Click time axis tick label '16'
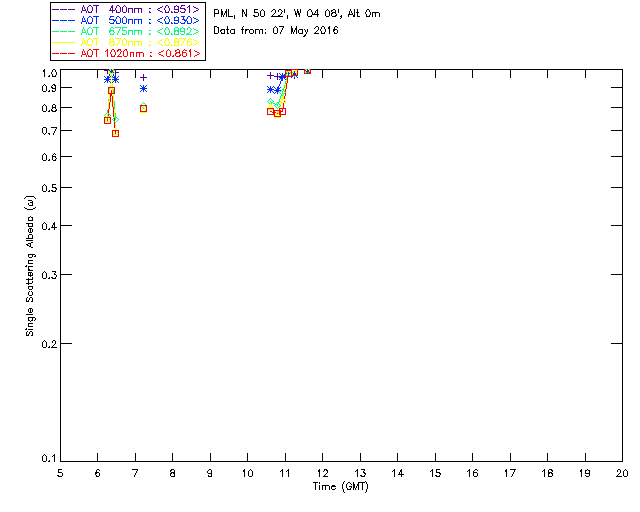The width and height of the screenshot is (640, 512). (473, 473)
